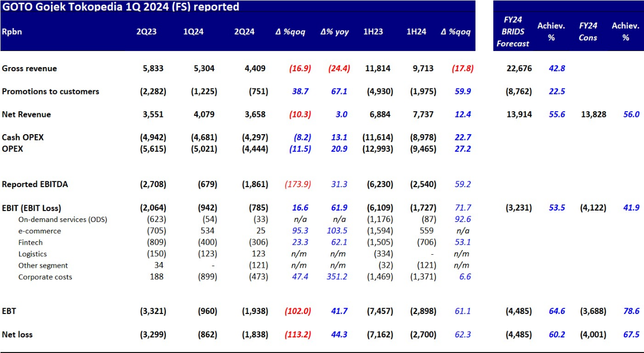Select Other segment 2Q23 value 34

(x=159, y=265)
